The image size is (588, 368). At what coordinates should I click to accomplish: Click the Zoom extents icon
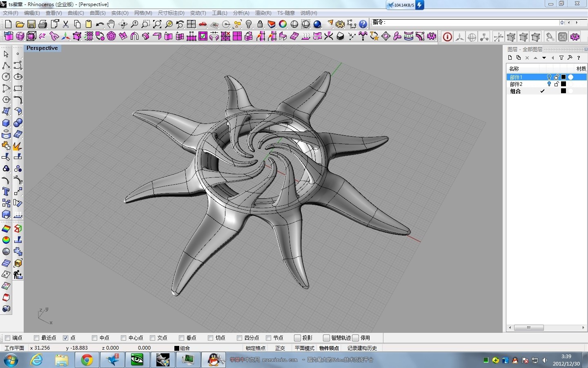(157, 24)
